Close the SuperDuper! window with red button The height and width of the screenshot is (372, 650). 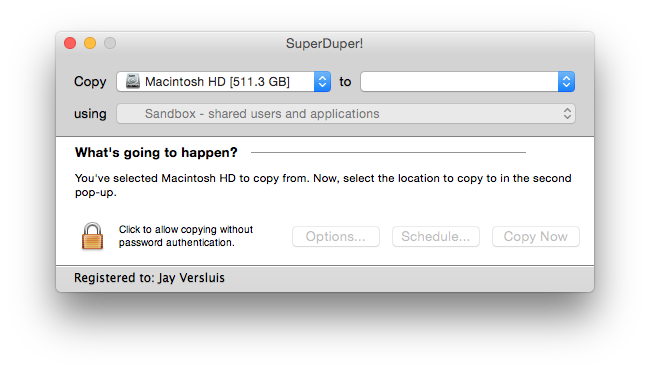[x=70, y=43]
